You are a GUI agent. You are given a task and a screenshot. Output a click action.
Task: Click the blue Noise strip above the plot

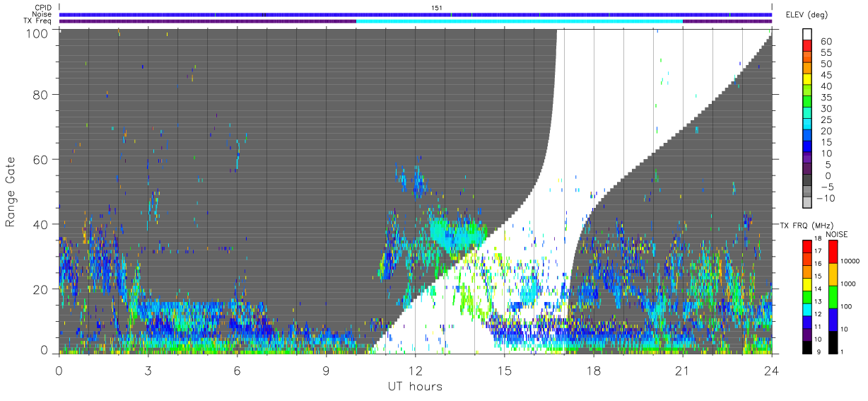416,14
